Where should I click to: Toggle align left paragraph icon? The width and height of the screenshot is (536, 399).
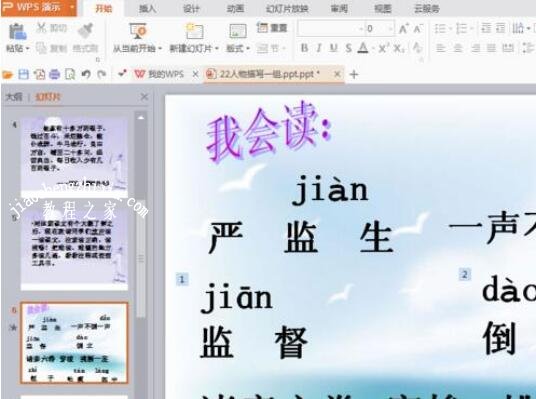441,49
